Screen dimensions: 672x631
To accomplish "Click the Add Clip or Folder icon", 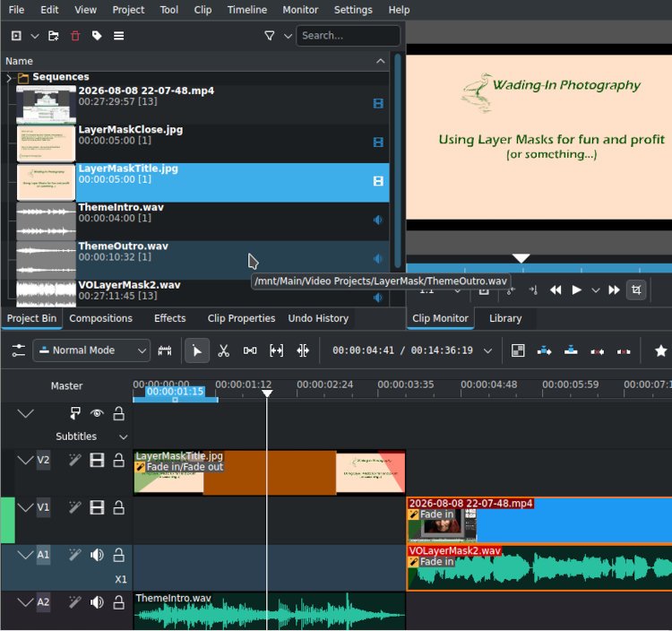I will [x=16, y=36].
